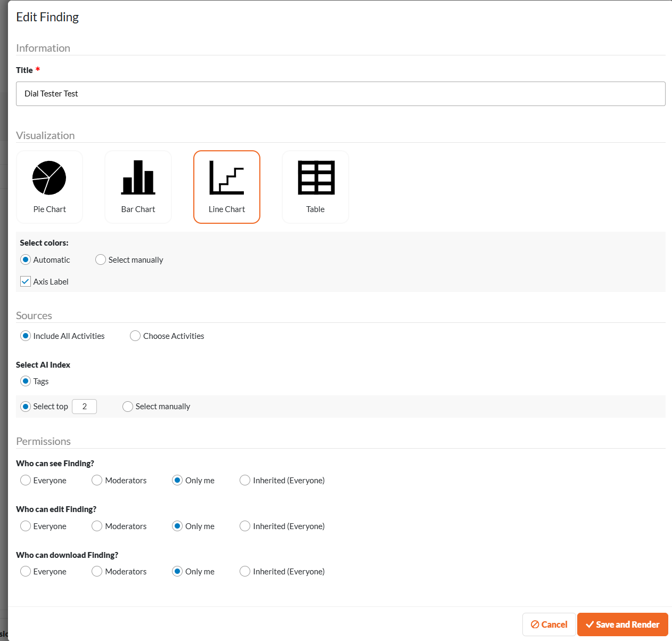Choose the Automatic colors radio option
Image resolution: width=672 pixels, height=641 pixels.
(26, 259)
